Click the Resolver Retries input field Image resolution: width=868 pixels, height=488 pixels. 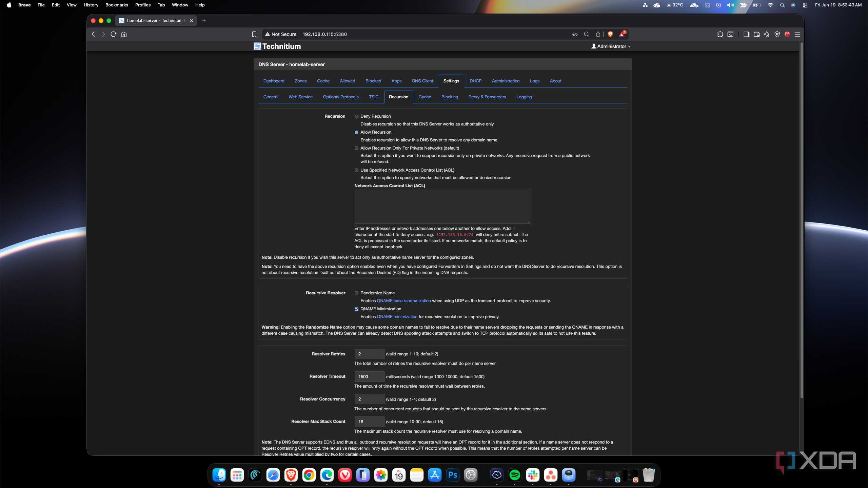pos(369,354)
